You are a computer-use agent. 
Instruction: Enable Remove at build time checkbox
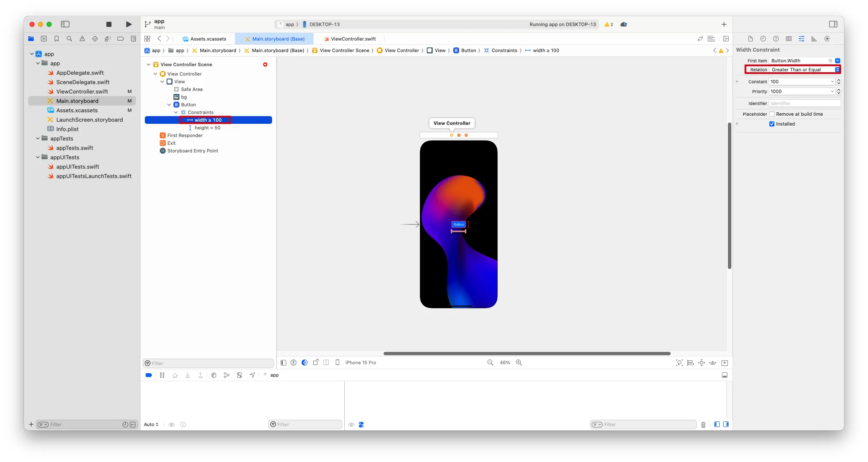772,114
